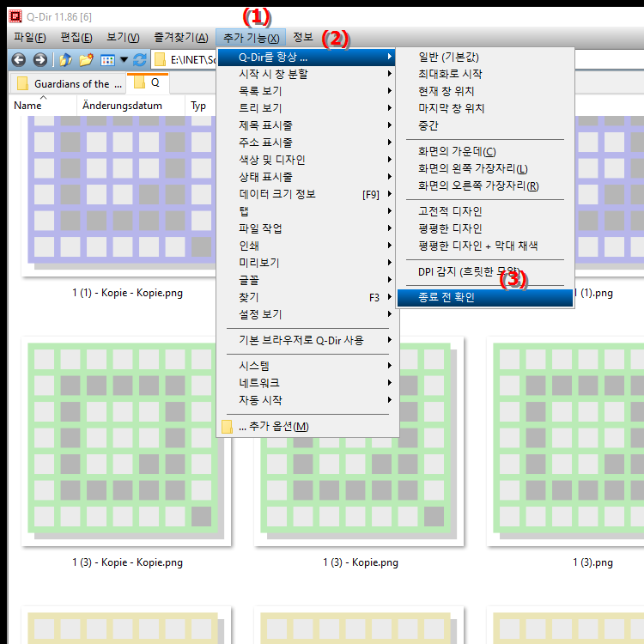Expand the 시작 시 창 분할 submenu

pos(307,74)
